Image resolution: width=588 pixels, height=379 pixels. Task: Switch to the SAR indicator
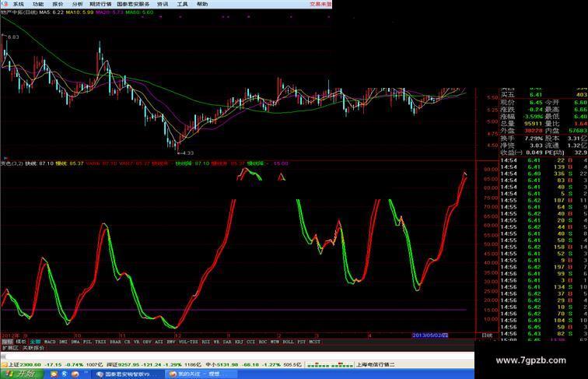click(x=227, y=342)
